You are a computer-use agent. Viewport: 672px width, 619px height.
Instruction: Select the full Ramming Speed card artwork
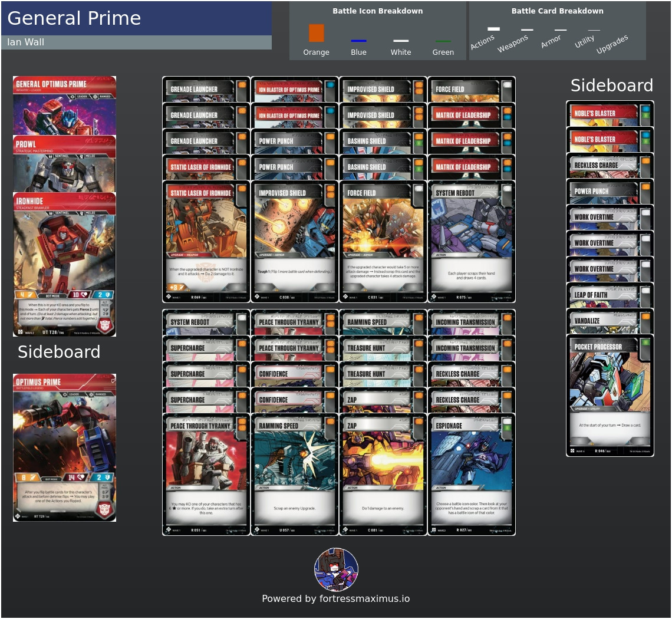[294, 475]
